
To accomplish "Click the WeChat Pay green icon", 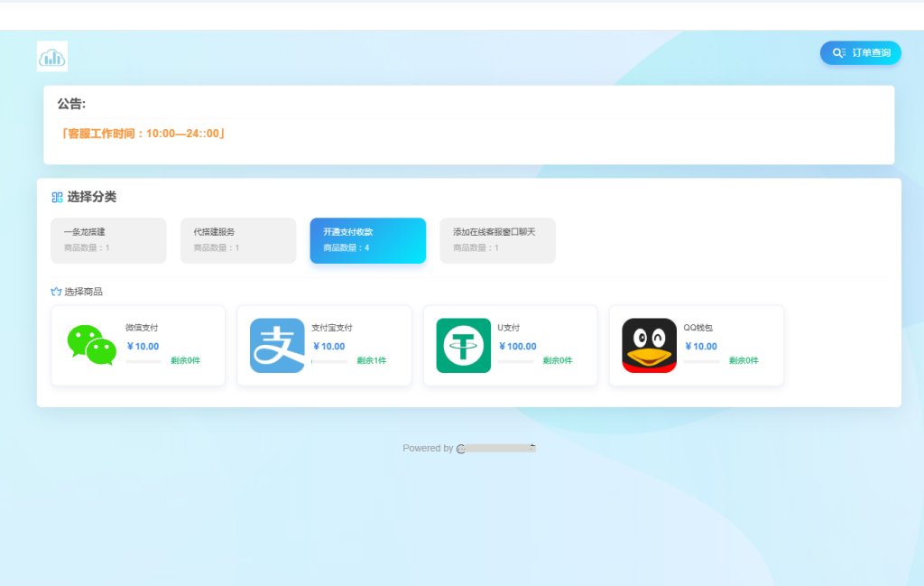I will tap(91, 346).
